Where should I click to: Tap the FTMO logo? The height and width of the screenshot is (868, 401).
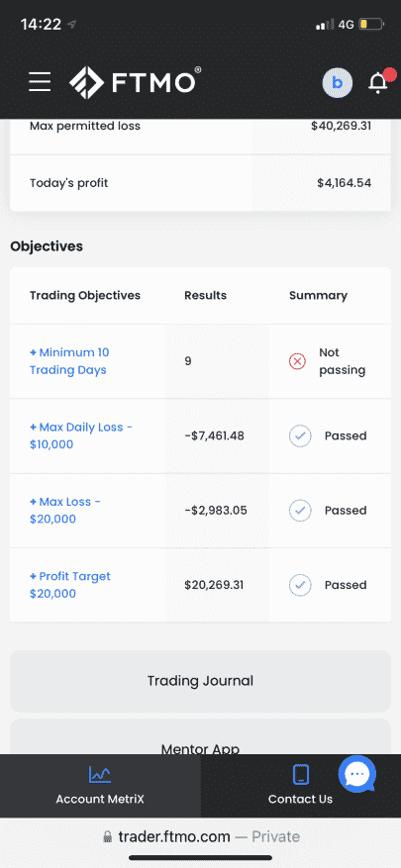[x=135, y=82]
